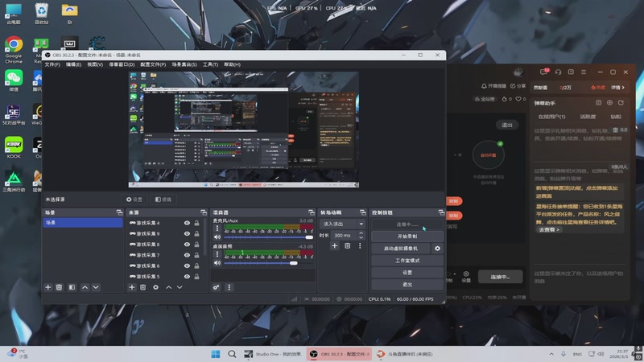Adjust 桌面音频 volume slider
The width and height of the screenshot is (644, 362).
[x=268, y=263]
